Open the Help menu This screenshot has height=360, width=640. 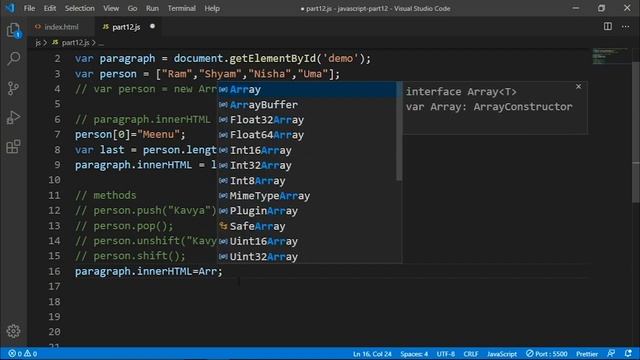[x=212, y=8]
